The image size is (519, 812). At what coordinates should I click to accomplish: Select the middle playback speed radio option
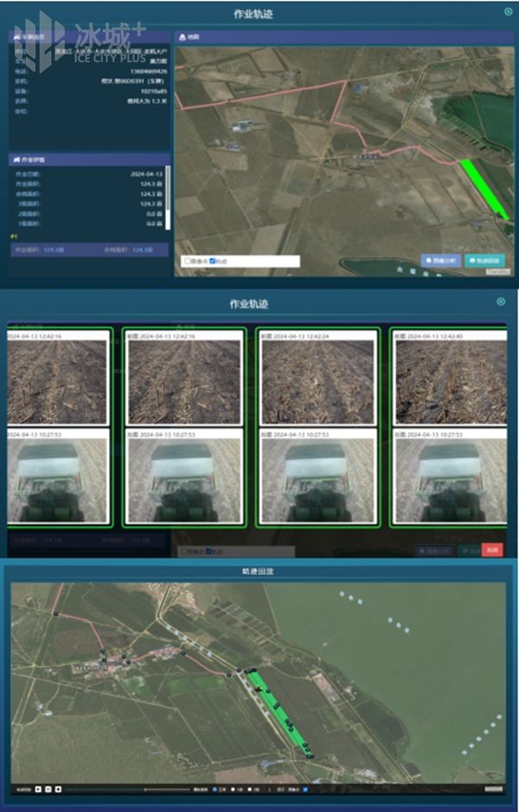234,789
